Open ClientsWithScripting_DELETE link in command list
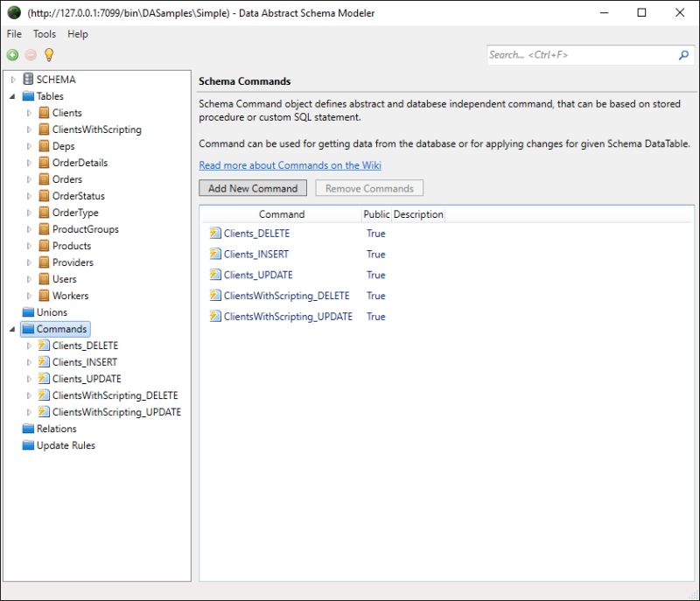The image size is (700, 601). click(287, 296)
